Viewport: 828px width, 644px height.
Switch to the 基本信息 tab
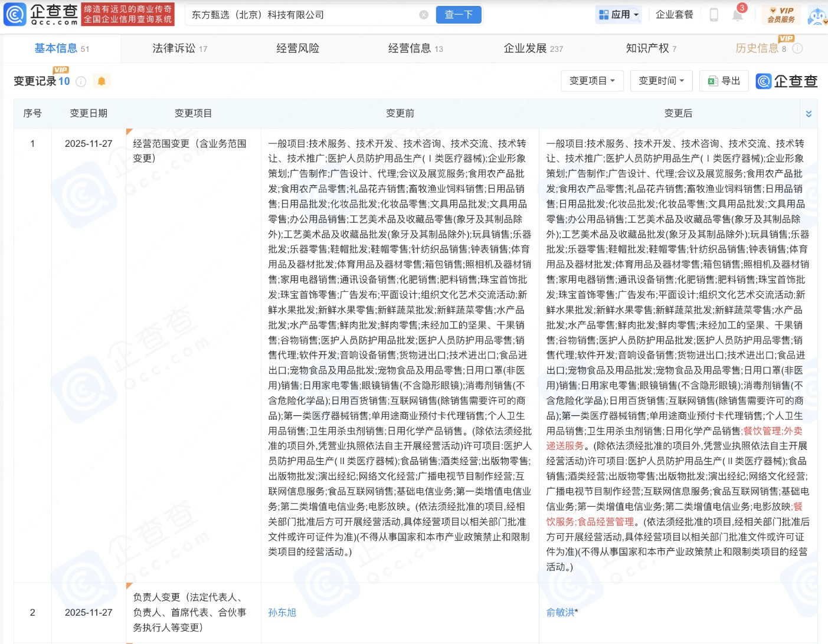[x=62, y=48]
